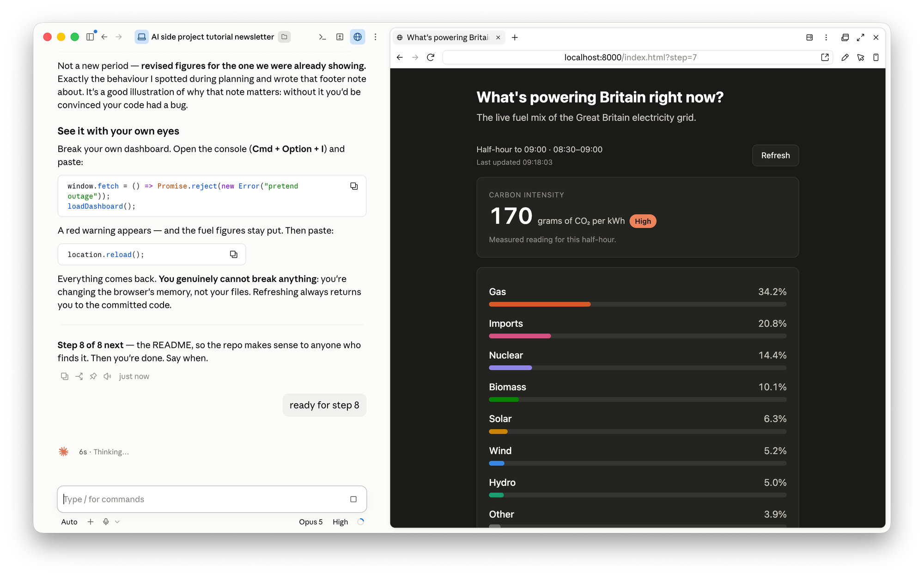Switch the Auto mode toggle
Viewport: 924px width, 577px height.
coord(69,522)
